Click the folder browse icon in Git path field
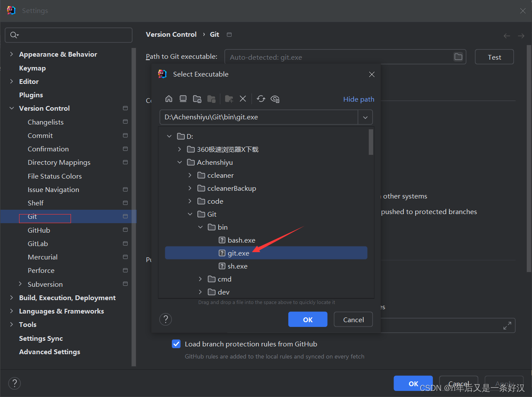Viewport: 532px width, 397px height. [x=458, y=57]
